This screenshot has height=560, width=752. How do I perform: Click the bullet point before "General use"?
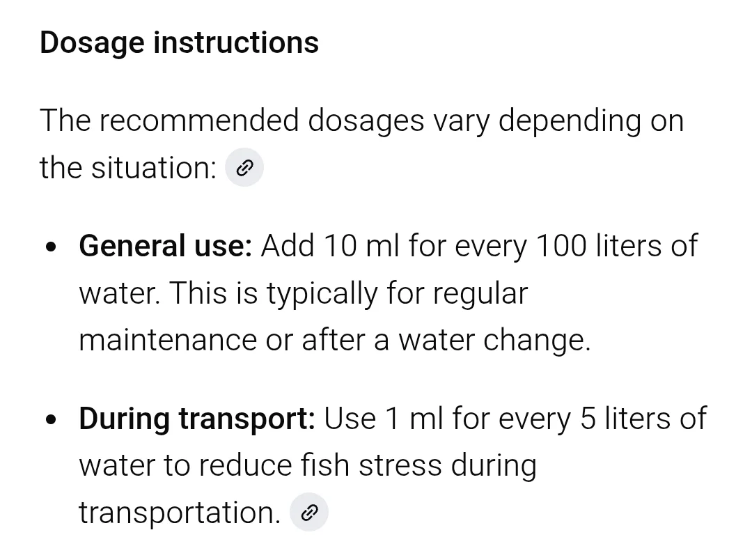50,248
